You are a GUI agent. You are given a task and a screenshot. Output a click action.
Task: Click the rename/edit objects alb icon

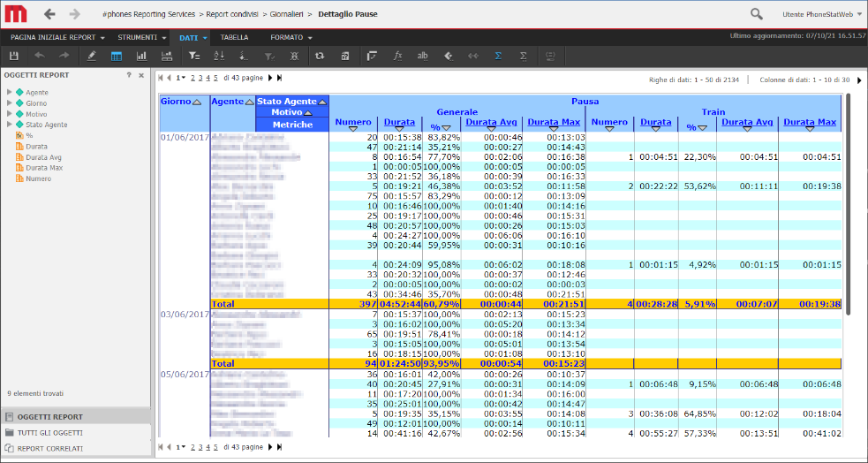(422, 56)
